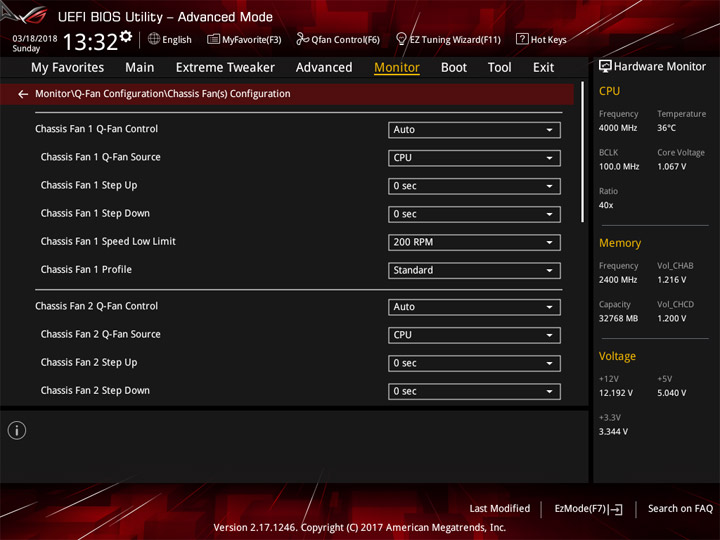720x540 pixels.
Task: Click the EZ Tuning Wizard bulb icon
Action: [x=401, y=39]
